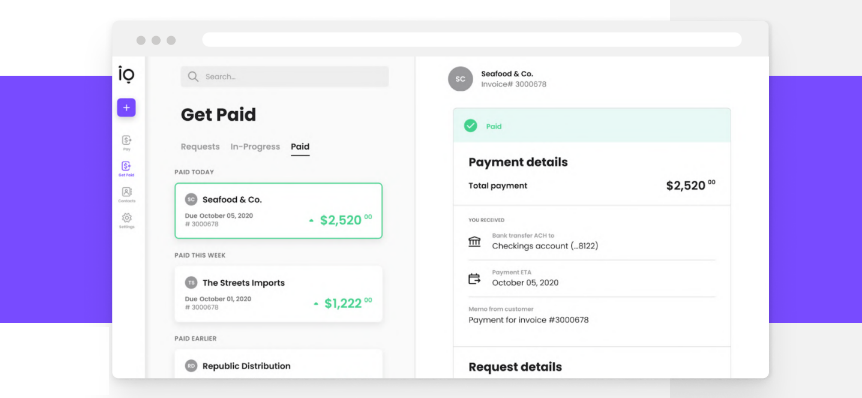The image size is (862, 398).
Task: Click SC avatar in Seafood card
Action: 191,200
